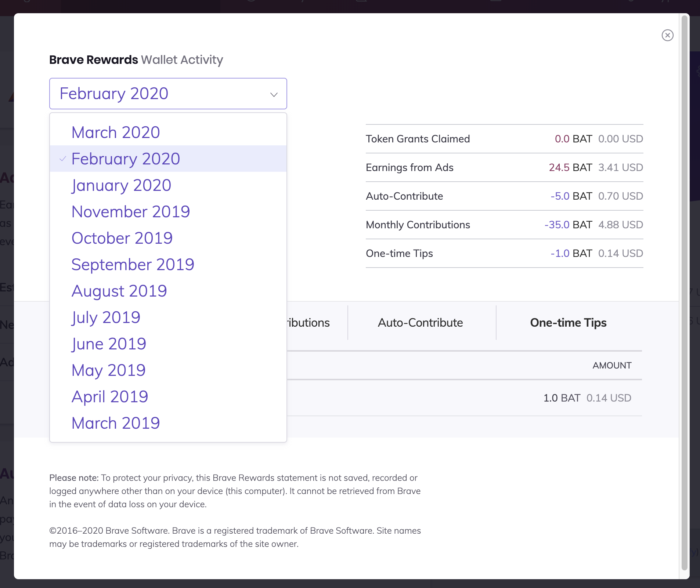700x588 pixels.
Task: Select September 2019 from the month list
Action: (133, 264)
